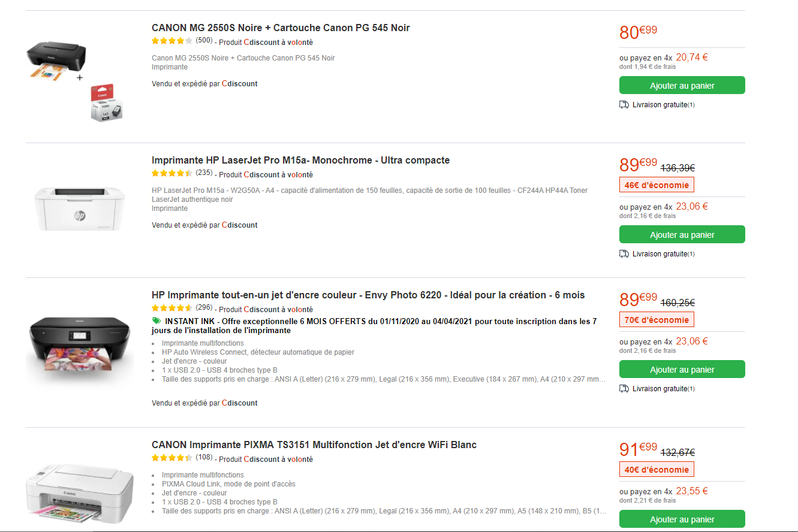Screen dimensions: 798x532
Task: Click the green tag icon beside INSTANT INK offer
Action: [157, 321]
